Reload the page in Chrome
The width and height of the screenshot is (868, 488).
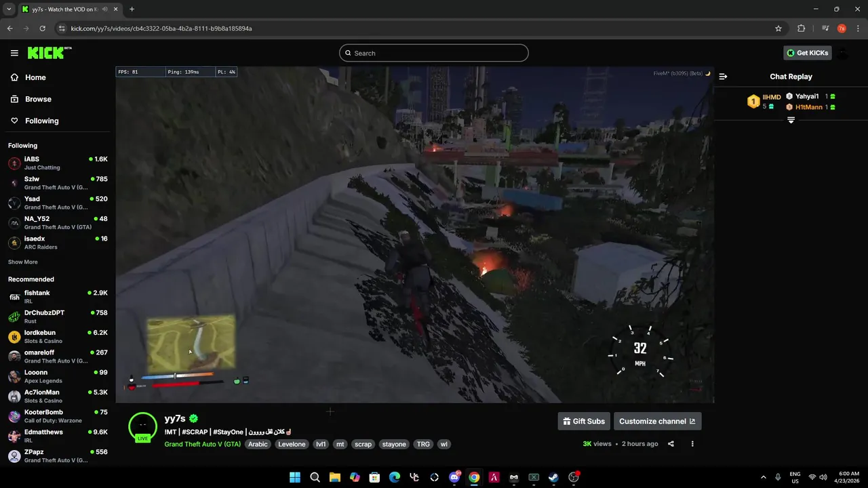[x=42, y=28]
